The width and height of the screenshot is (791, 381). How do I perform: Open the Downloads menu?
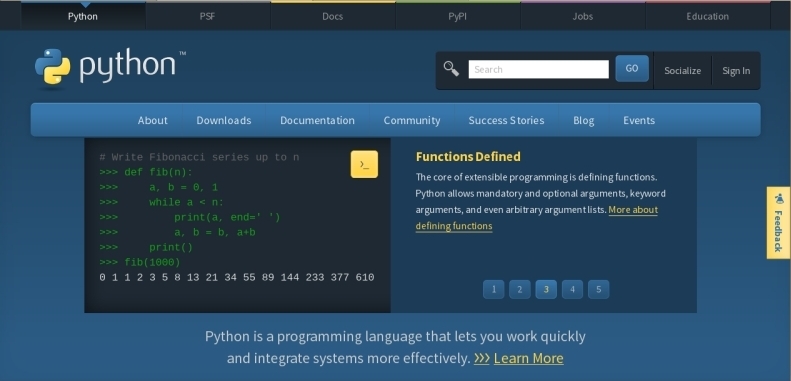click(x=223, y=120)
